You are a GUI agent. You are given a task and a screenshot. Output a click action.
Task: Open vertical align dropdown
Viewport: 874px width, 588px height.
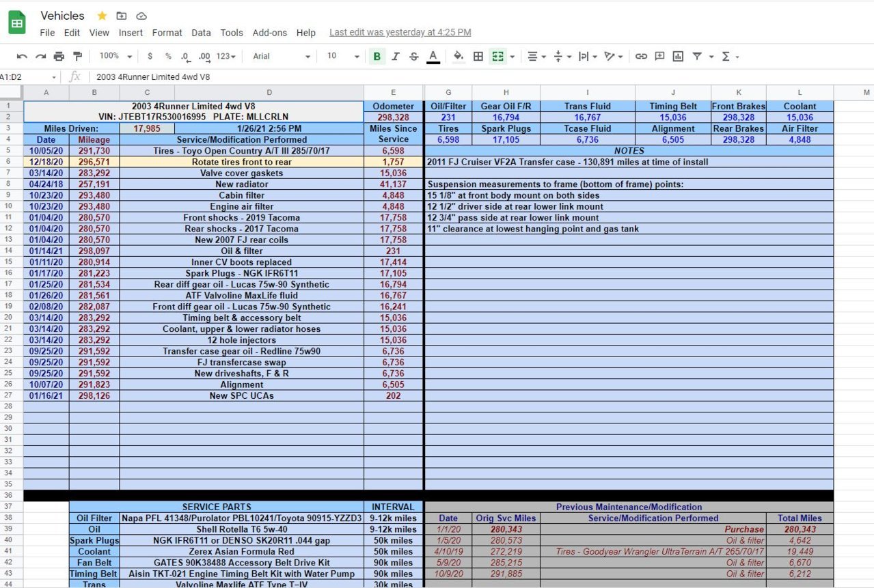click(x=561, y=56)
